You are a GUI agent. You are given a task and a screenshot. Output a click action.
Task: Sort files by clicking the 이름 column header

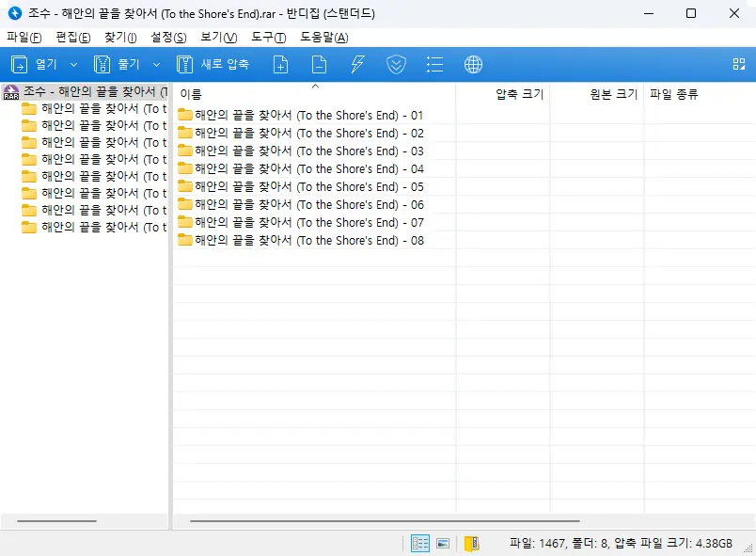(x=191, y=93)
